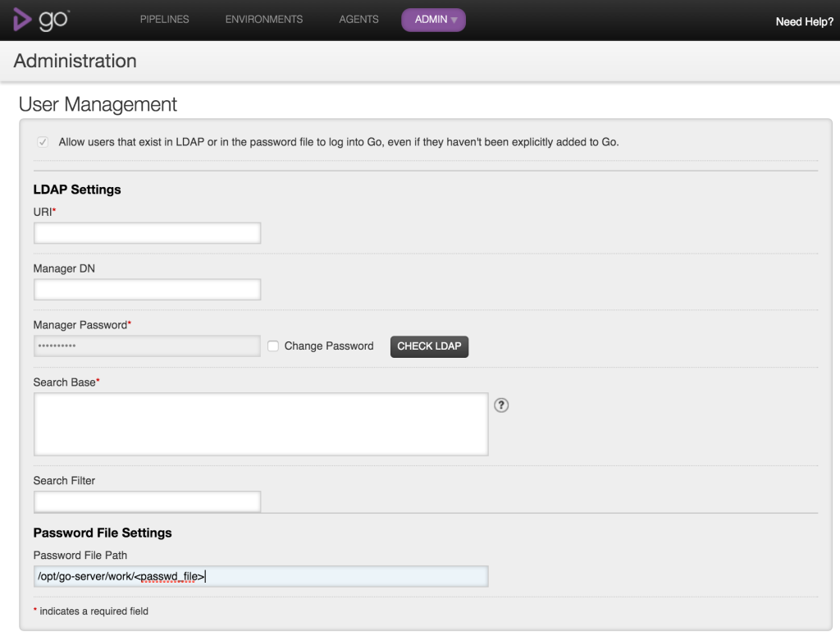This screenshot has height=641, width=840.
Task: Toggle the Allow users in LDAP checkbox
Action: (43, 142)
